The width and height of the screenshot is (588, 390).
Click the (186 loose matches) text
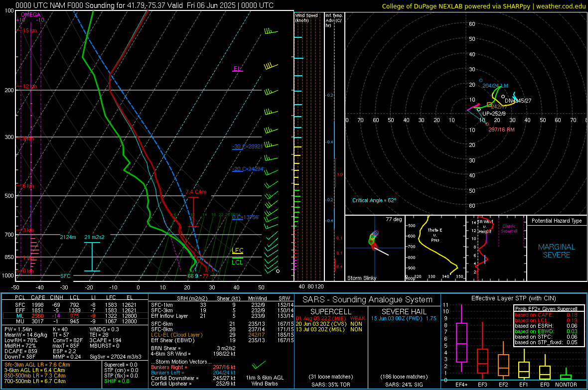[404, 377]
